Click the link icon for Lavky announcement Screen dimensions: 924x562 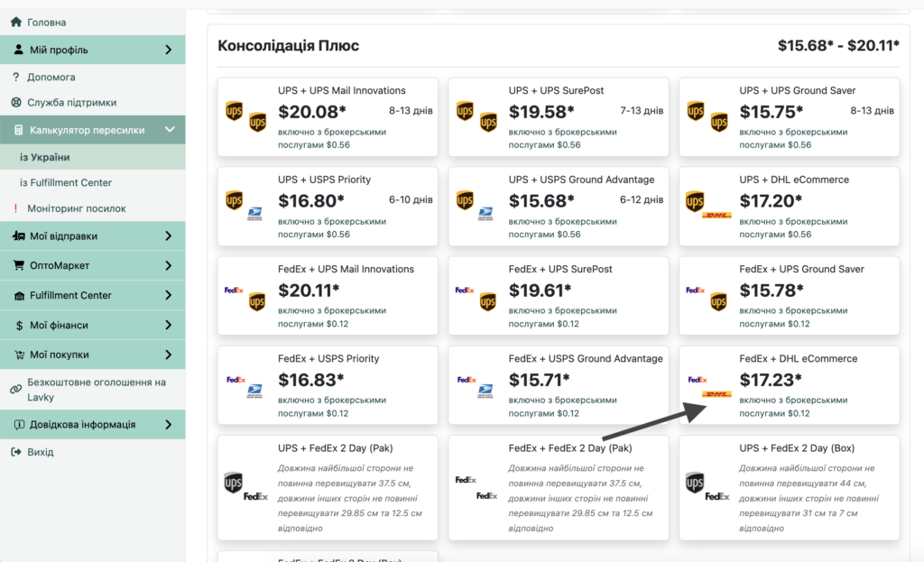[16, 389]
